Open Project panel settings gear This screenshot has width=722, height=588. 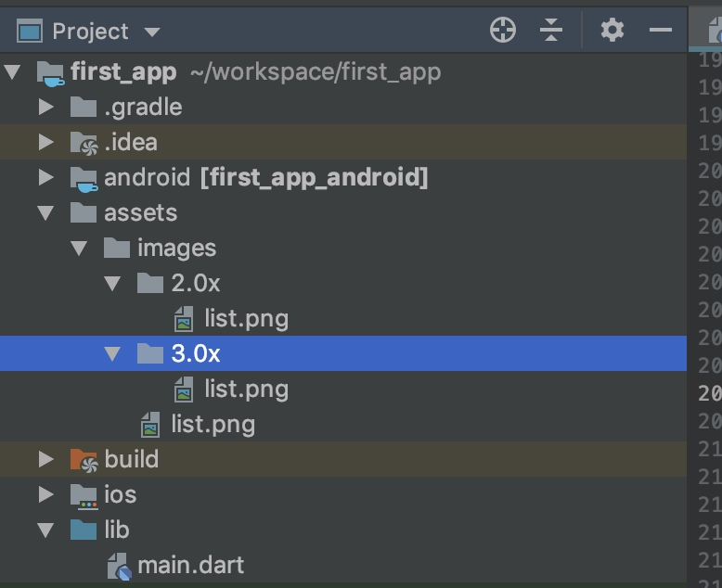612,31
